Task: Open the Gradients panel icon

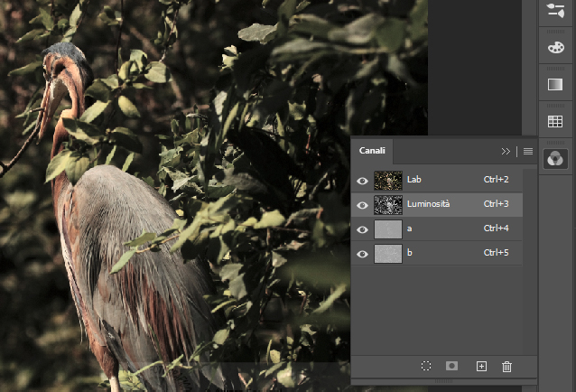Action: click(x=555, y=85)
